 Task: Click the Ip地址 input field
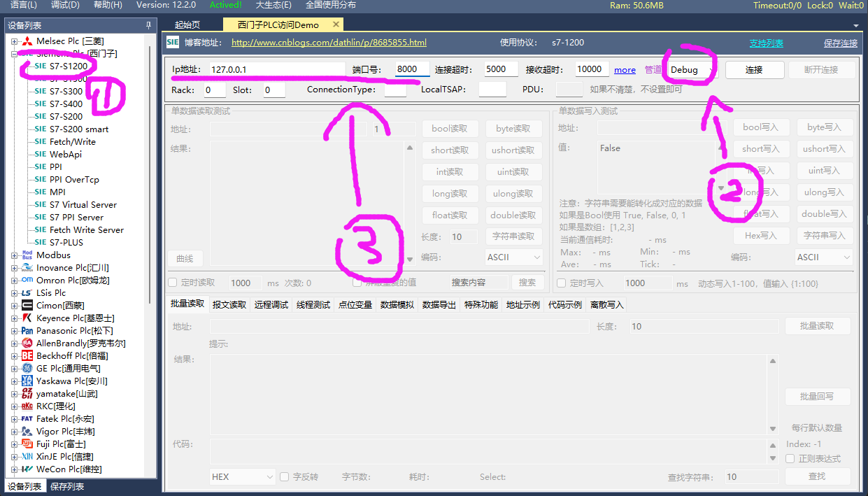[x=276, y=69]
